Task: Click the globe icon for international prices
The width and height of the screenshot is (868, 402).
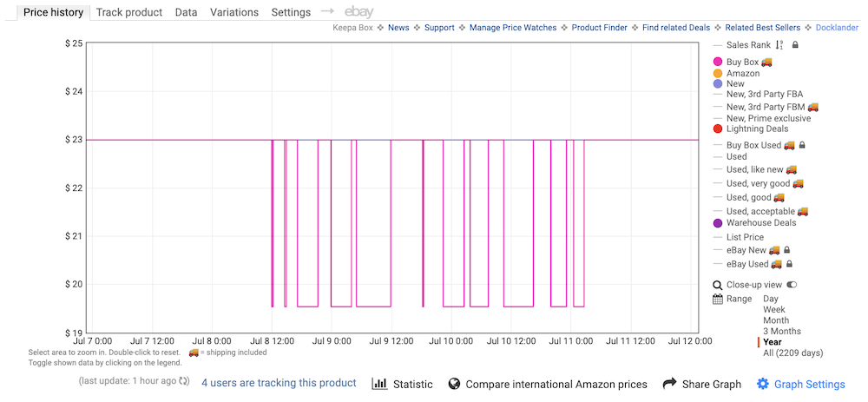Action: point(454,384)
